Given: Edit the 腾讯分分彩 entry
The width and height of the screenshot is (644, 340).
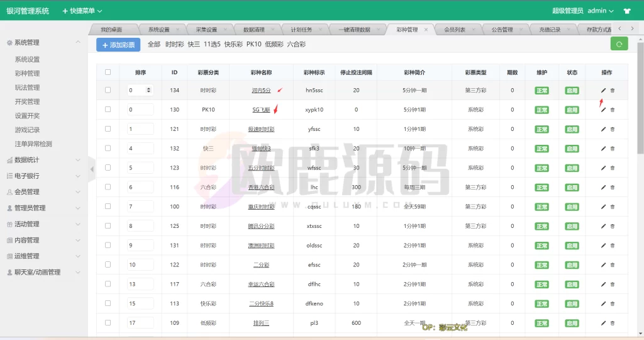Looking at the screenshot, I should [x=603, y=226].
